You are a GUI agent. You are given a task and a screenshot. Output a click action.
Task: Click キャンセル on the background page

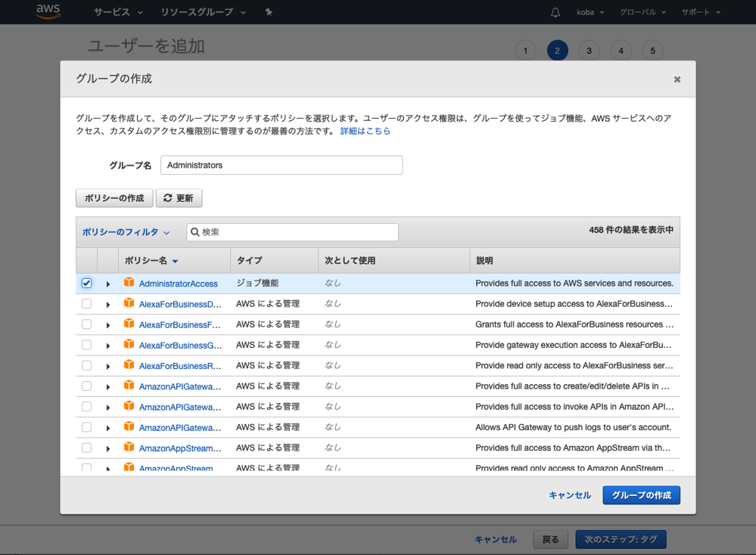(x=496, y=540)
